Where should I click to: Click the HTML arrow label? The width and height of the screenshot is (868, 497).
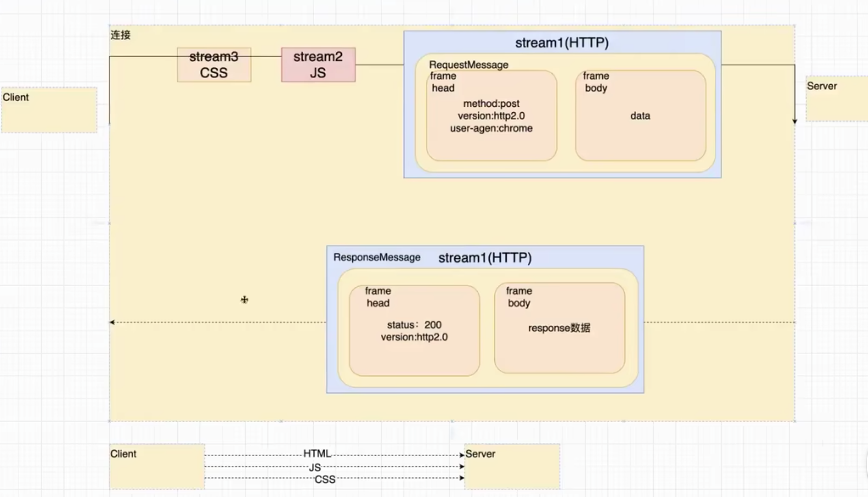(x=317, y=454)
